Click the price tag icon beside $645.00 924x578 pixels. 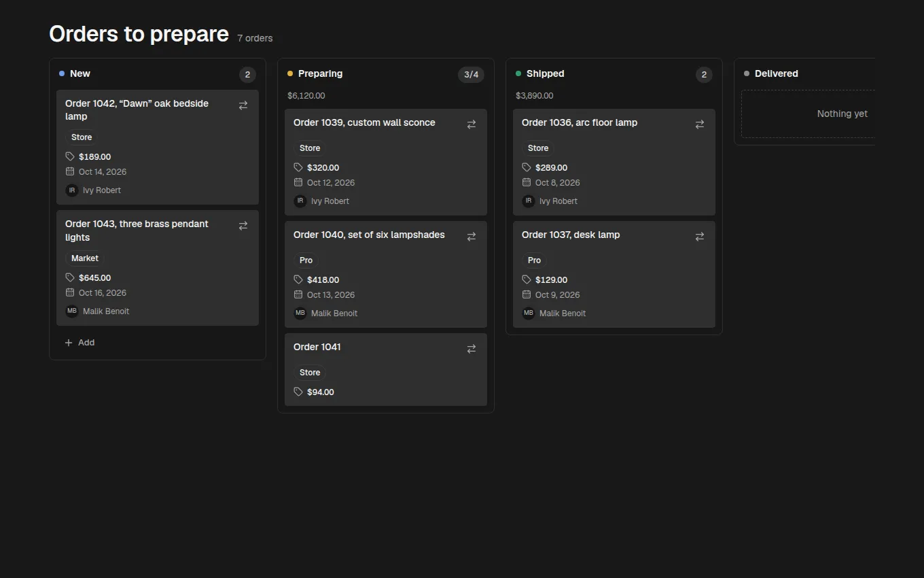coord(70,277)
